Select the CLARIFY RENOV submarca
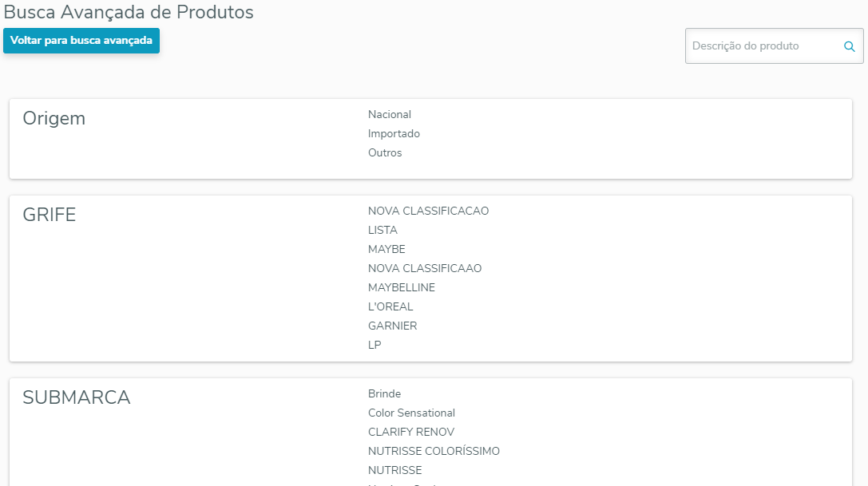The image size is (868, 486). coord(411,433)
